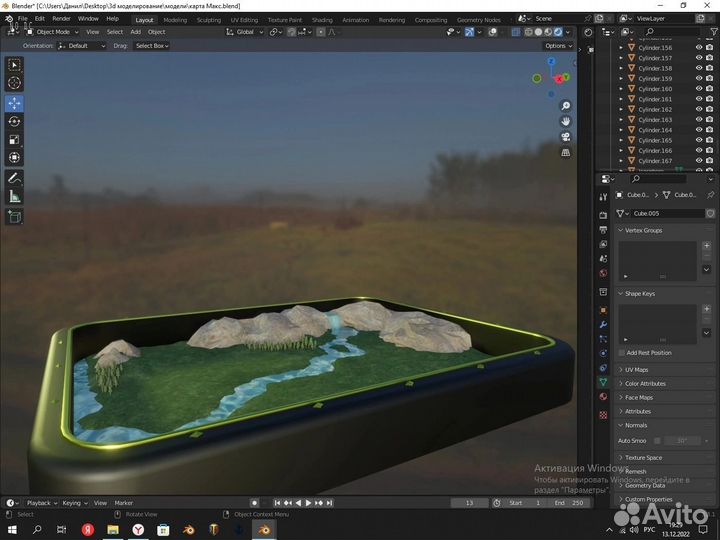Screen dimensions: 720x540
Task: Open the Add menu in viewport header
Action: tap(135, 32)
